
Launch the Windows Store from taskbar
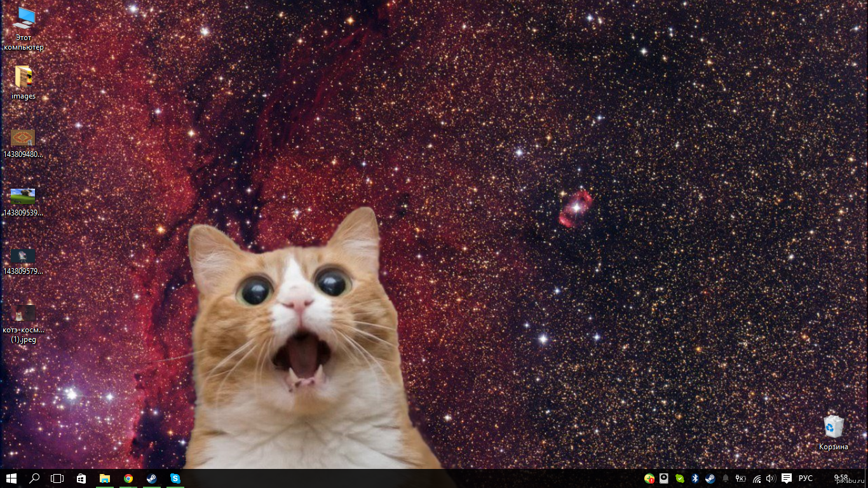(x=81, y=478)
